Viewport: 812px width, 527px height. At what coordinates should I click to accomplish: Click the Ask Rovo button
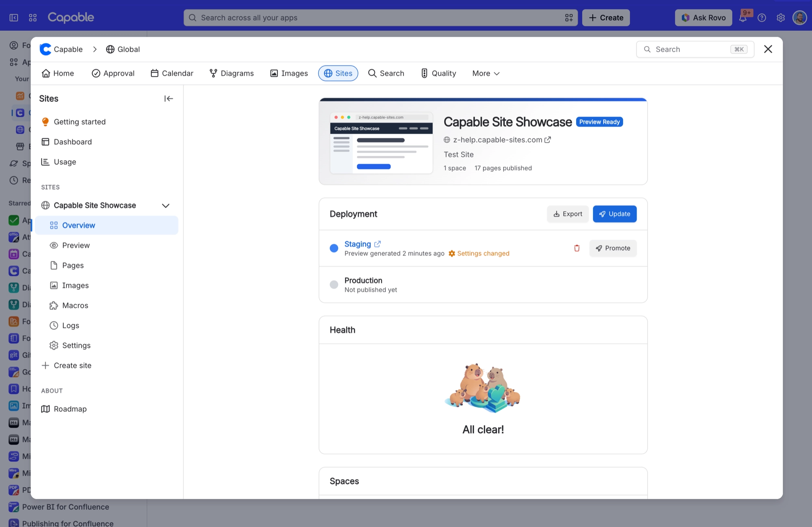tap(704, 18)
